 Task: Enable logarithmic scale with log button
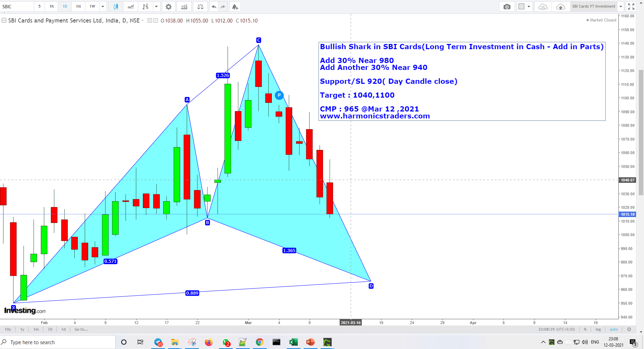598,329
